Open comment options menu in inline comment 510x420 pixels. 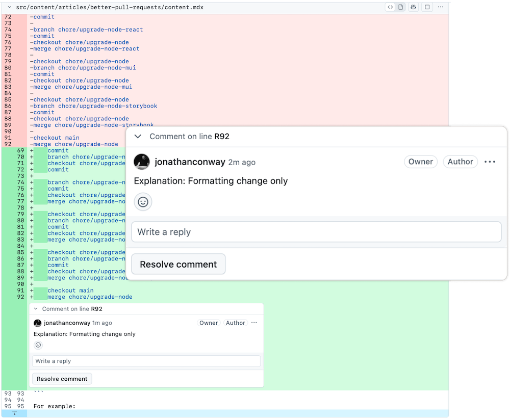pyautogui.click(x=254, y=323)
